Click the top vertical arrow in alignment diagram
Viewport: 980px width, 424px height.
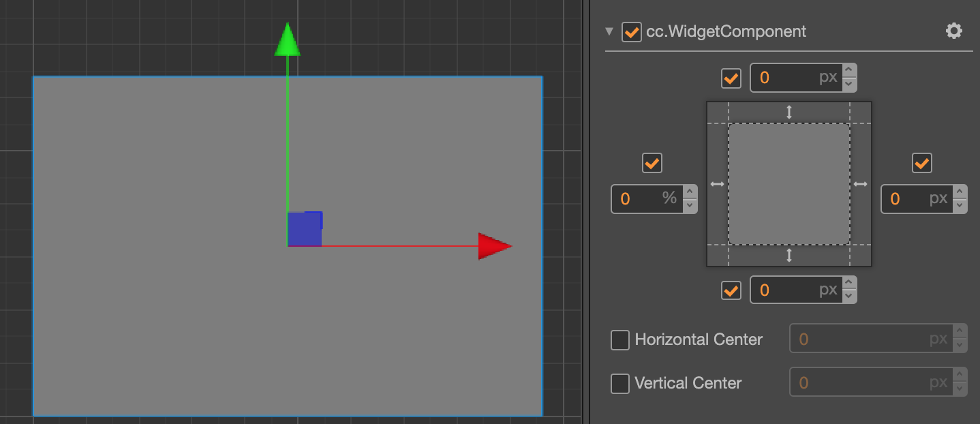[789, 112]
